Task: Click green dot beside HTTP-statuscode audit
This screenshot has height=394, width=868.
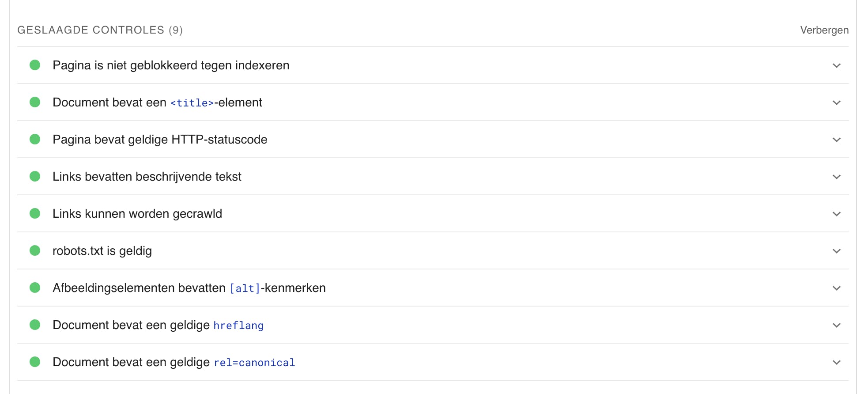Action: coord(35,140)
